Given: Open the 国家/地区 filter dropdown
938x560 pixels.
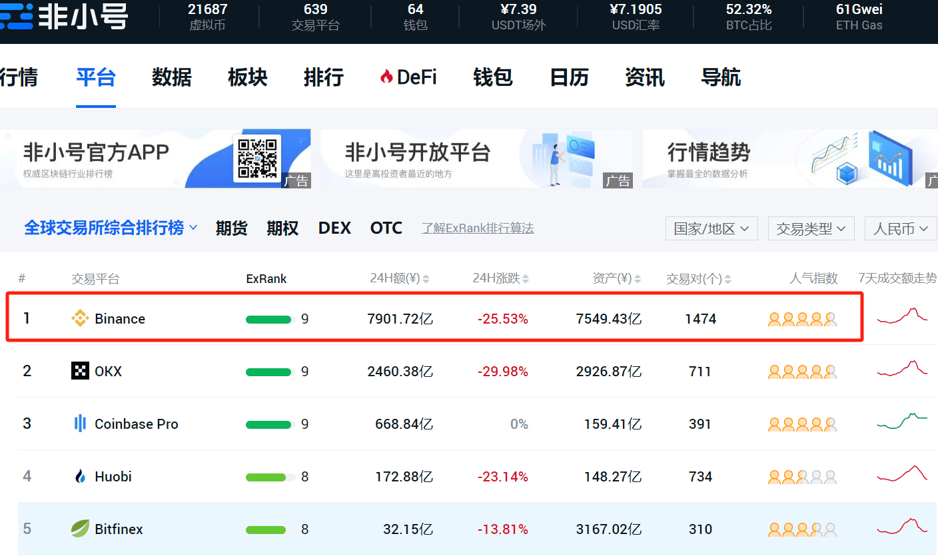Looking at the screenshot, I should click(x=711, y=228).
